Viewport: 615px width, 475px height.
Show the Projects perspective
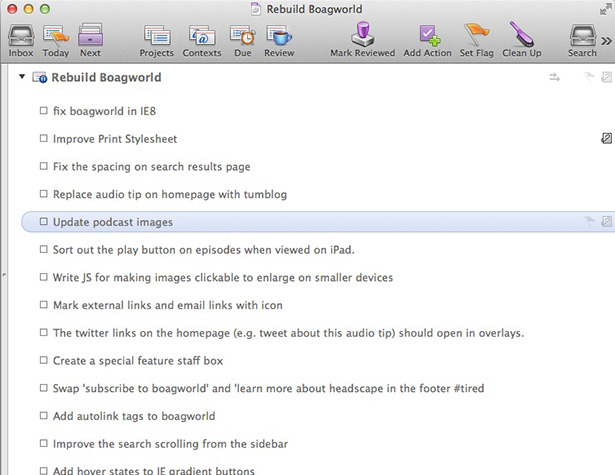pos(156,40)
